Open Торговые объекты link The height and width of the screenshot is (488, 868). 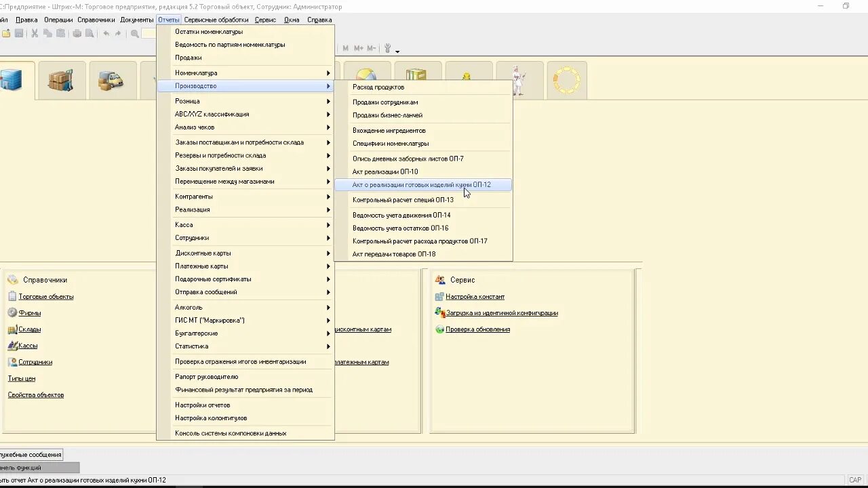tap(46, 296)
